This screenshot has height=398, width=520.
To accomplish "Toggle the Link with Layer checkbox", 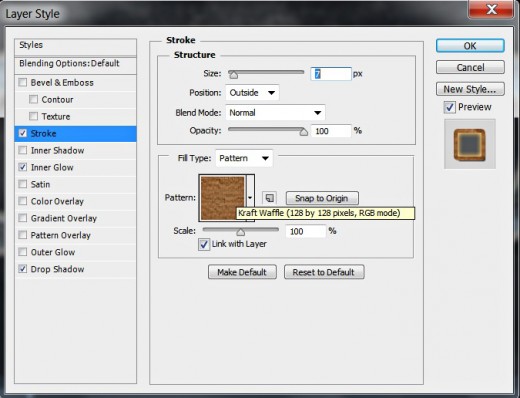I will coord(204,244).
